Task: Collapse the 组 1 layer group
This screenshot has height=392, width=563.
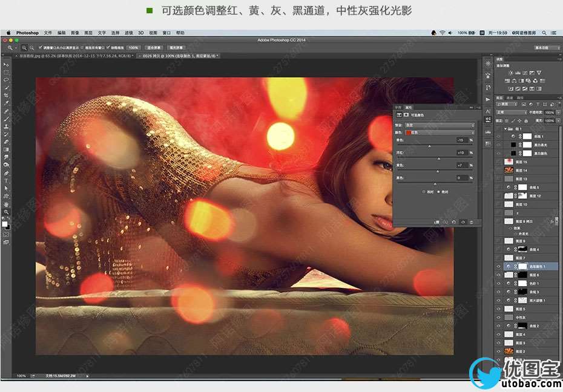Action: 505,129
